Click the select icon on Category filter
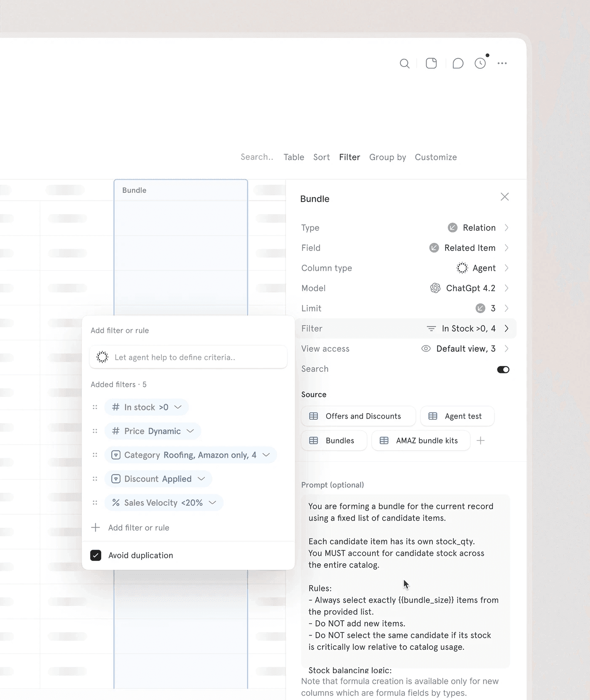The height and width of the screenshot is (700, 590). (x=115, y=455)
